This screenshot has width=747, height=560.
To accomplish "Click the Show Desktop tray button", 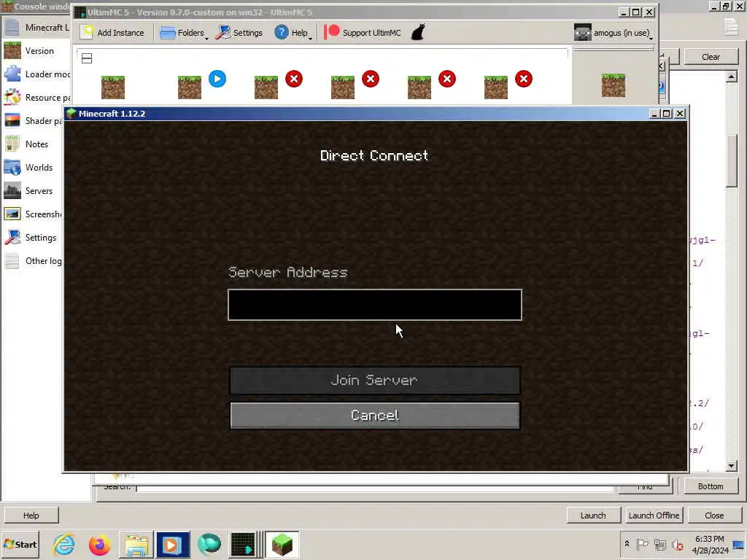I will [739, 544].
